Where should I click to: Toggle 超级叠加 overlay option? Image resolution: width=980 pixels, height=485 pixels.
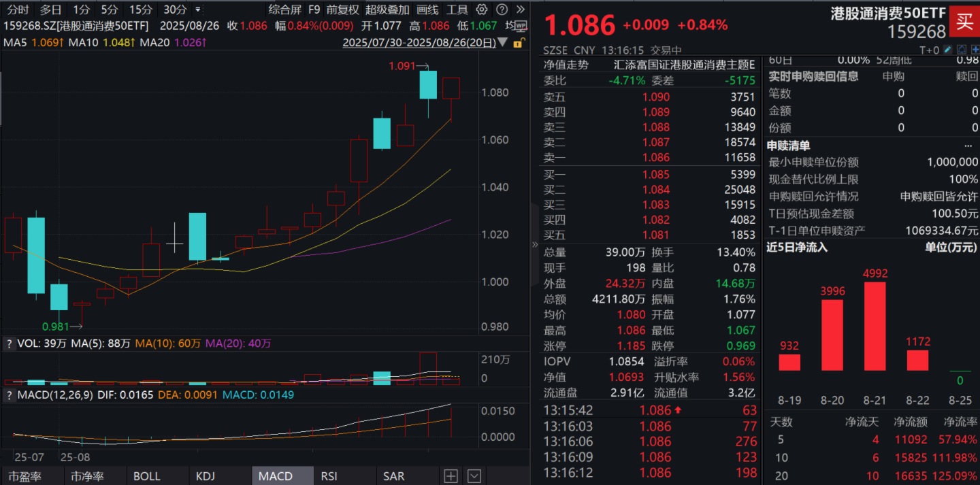[x=387, y=10]
